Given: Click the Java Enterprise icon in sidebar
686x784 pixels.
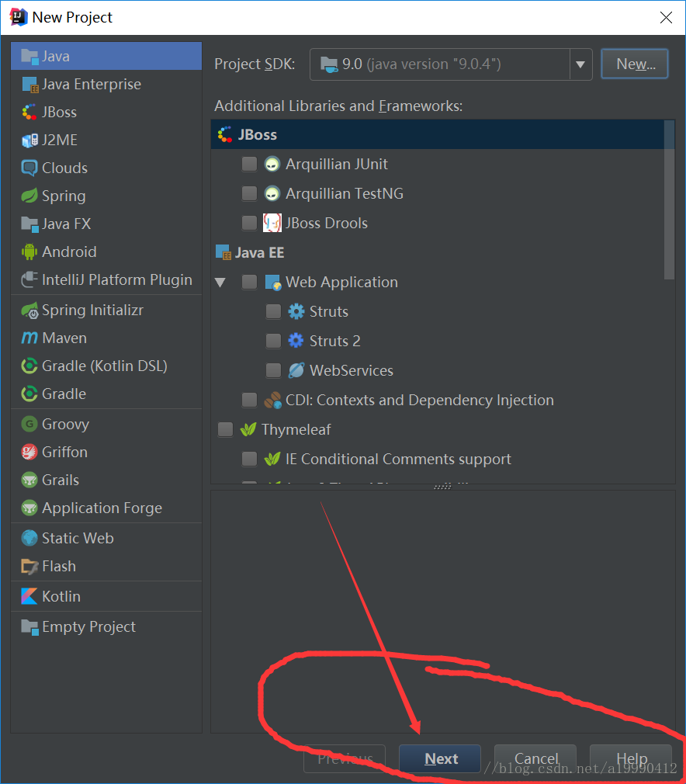Looking at the screenshot, I should [x=29, y=85].
